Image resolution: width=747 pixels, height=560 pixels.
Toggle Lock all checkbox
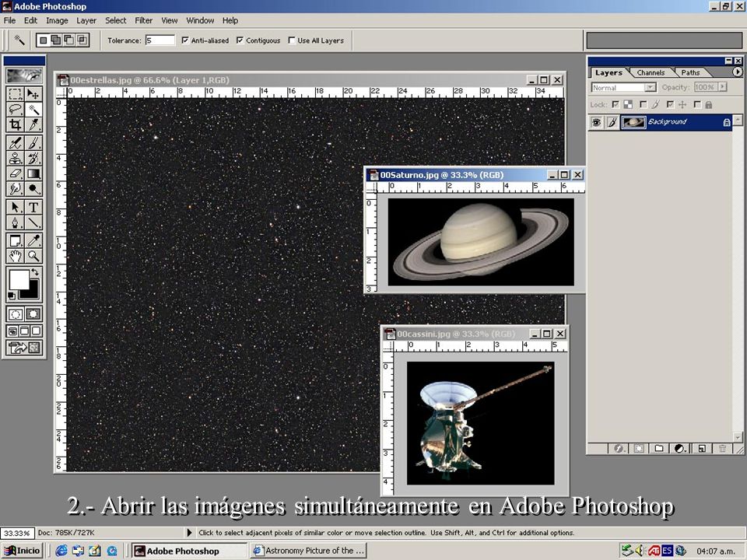click(697, 104)
